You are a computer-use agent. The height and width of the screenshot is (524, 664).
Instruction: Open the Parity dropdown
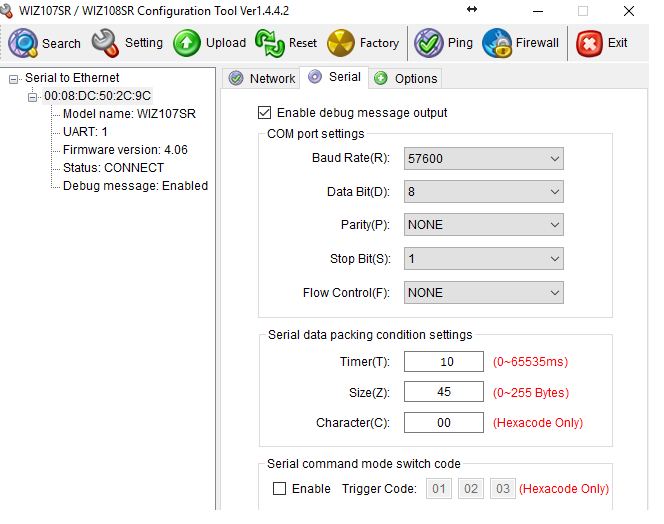tap(484, 225)
